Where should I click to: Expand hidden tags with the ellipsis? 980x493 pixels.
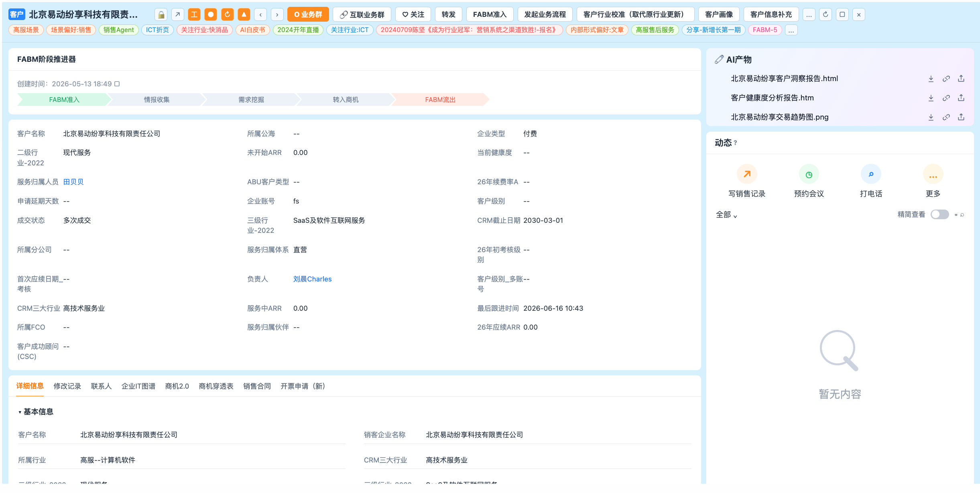791,30
